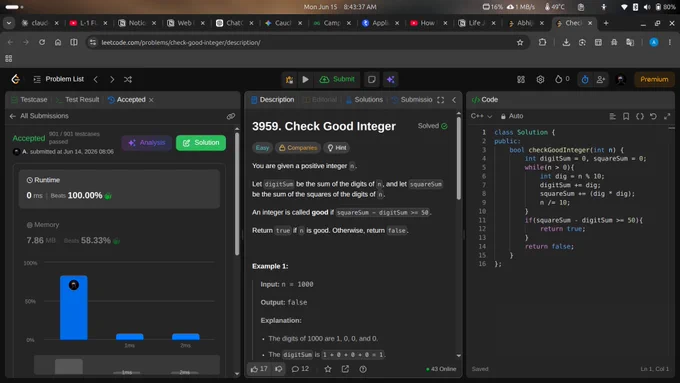Screen dimensions: 680x383
Task: Click the 2ms distribution bar
Action: click(186, 337)
